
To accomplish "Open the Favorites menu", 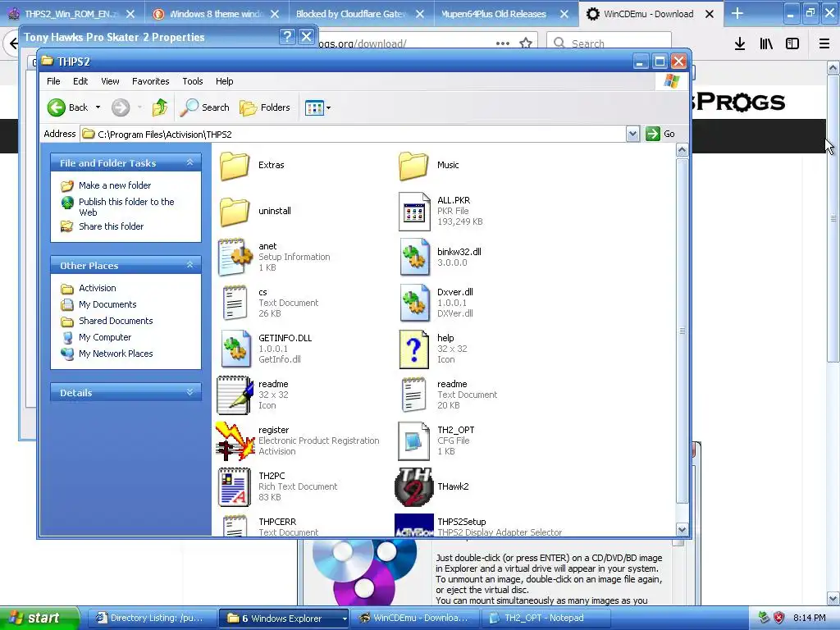I will [x=151, y=81].
